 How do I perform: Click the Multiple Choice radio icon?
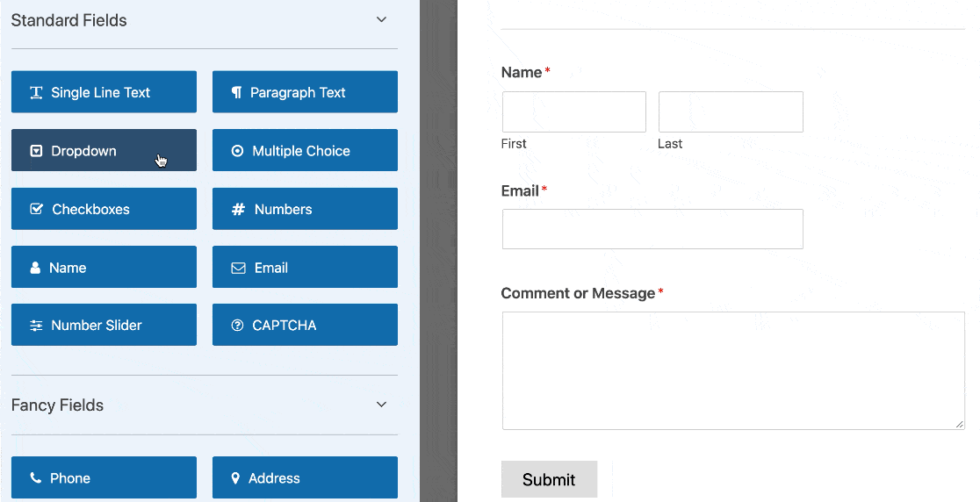[x=237, y=151]
